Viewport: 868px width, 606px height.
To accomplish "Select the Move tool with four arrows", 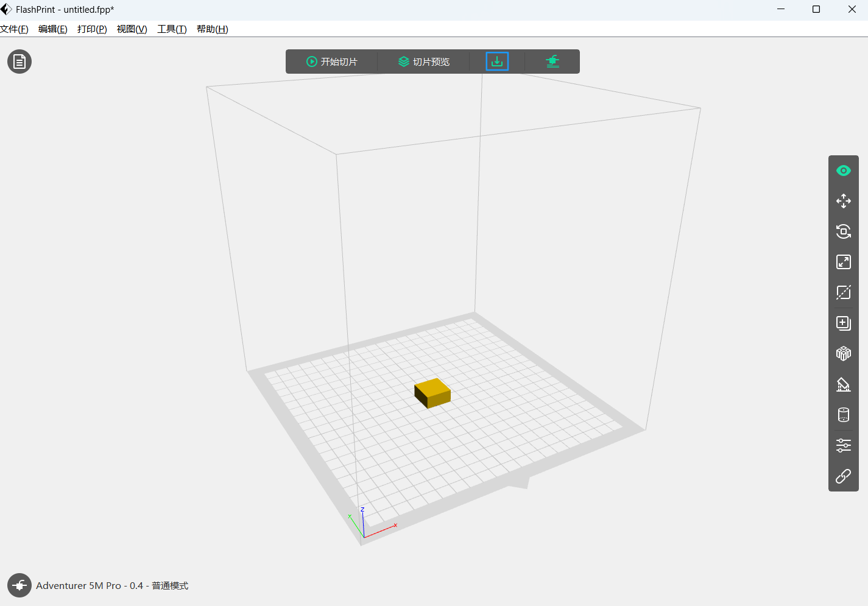I will pos(843,201).
